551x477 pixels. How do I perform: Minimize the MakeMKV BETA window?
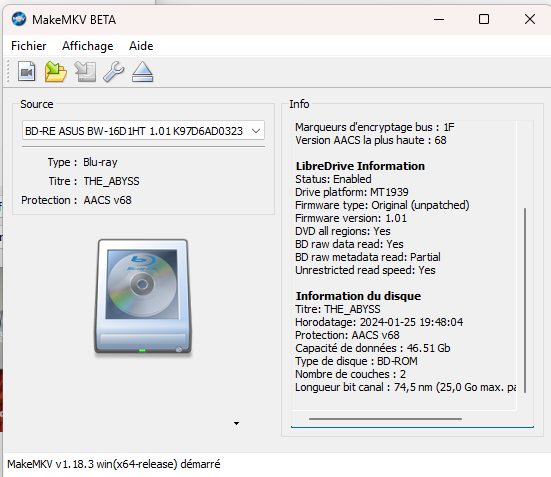[439, 19]
